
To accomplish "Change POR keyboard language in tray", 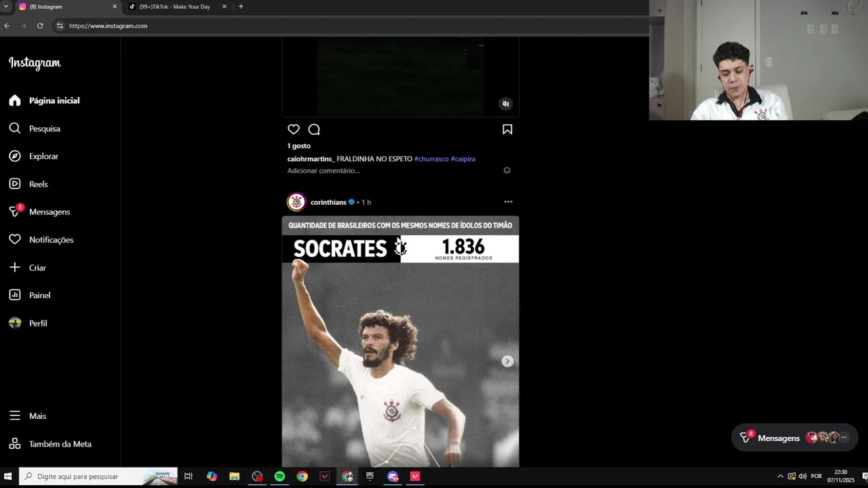I will [816, 476].
